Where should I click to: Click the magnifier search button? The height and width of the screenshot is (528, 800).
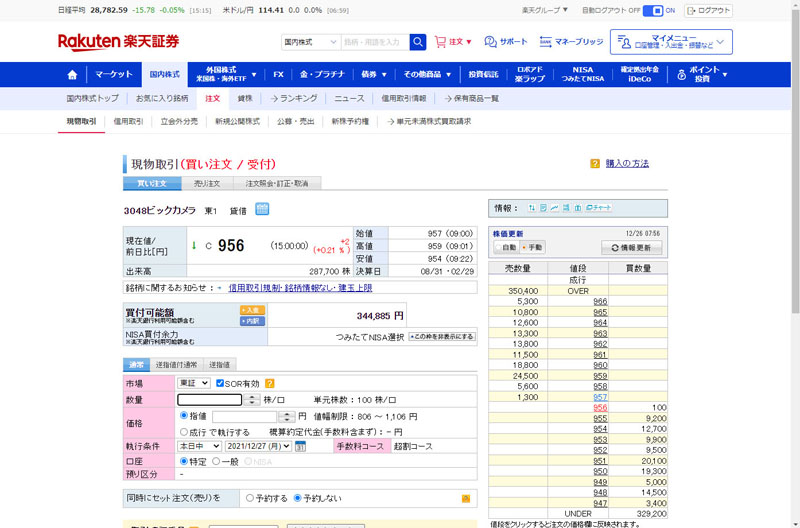418,42
